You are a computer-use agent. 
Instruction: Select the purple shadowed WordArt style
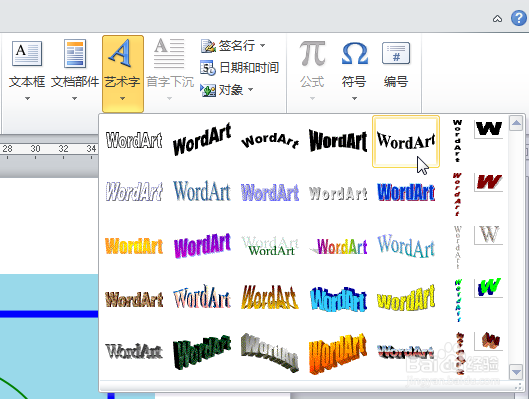pyautogui.click(x=270, y=192)
